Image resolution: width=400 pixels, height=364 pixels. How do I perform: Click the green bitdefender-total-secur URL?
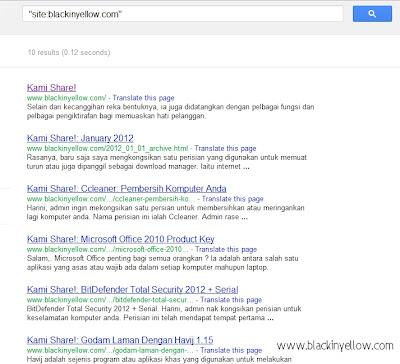pyautogui.click(x=110, y=300)
